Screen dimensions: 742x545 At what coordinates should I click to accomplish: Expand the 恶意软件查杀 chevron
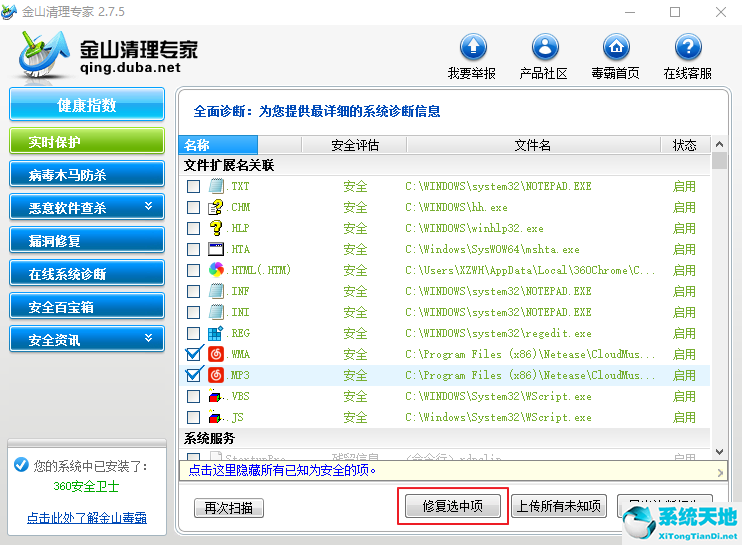(x=149, y=206)
